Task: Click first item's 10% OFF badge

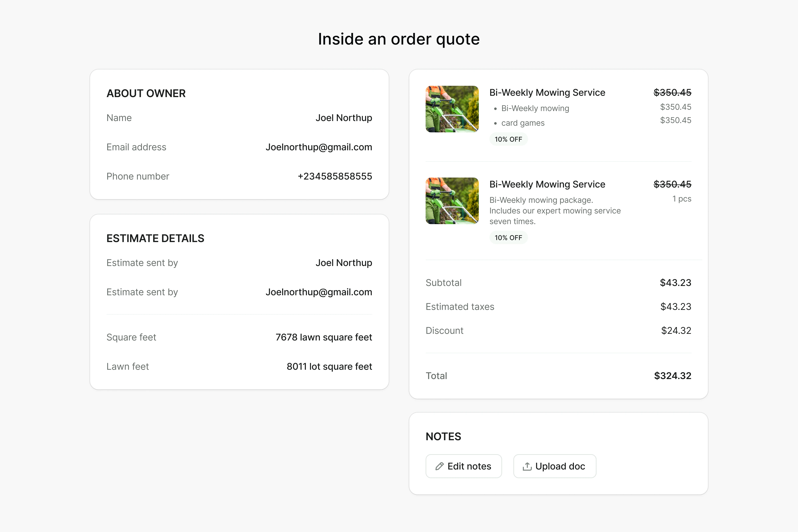Action: pyautogui.click(x=508, y=139)
